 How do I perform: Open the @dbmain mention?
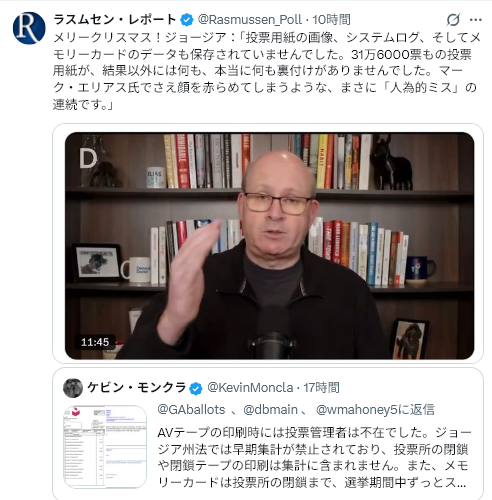tap(270, 410)
